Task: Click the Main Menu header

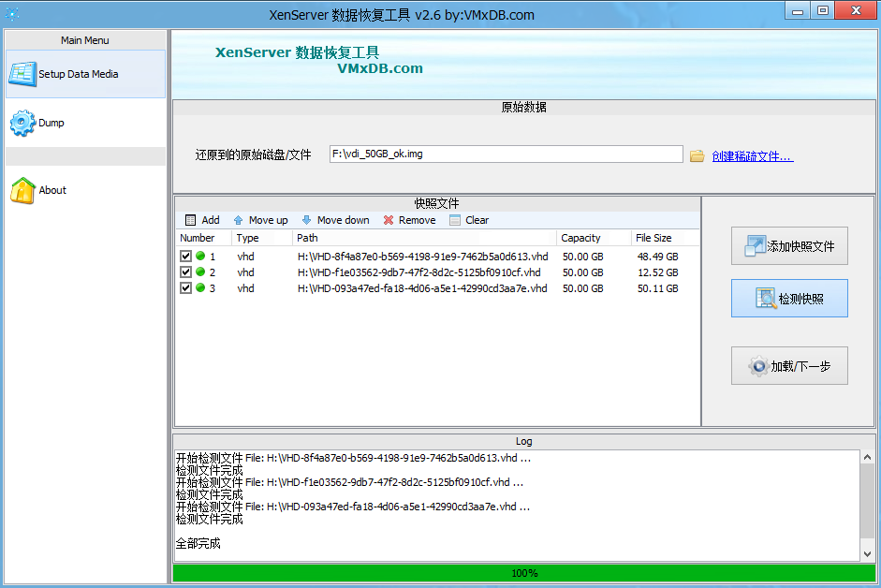Action: pos(85,40)
